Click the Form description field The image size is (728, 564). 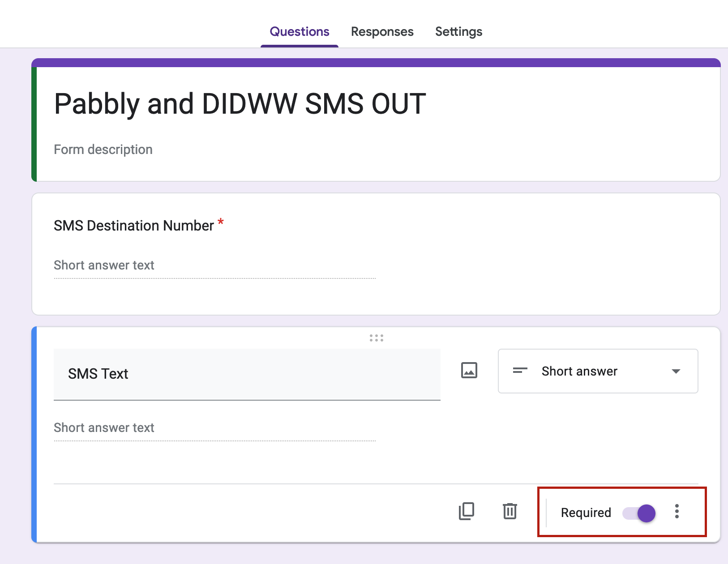click(x=103, y=150)
